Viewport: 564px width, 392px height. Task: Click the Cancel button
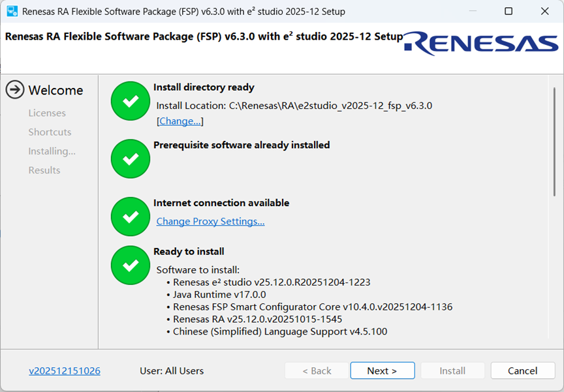523,370
